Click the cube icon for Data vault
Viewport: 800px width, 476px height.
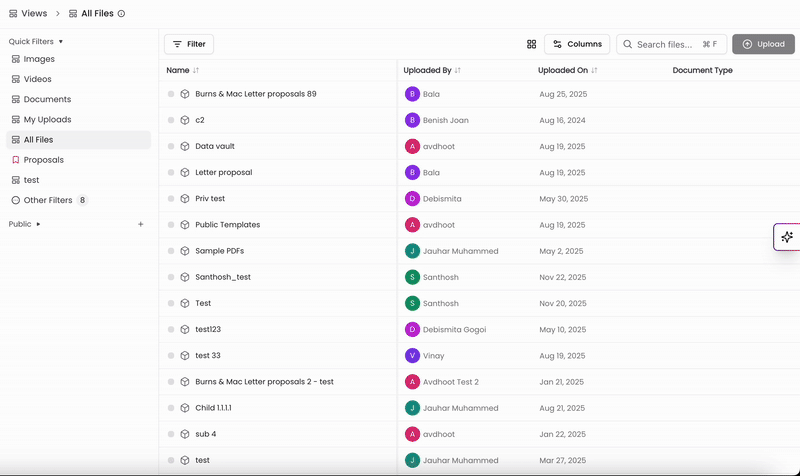tap(185, 146)
